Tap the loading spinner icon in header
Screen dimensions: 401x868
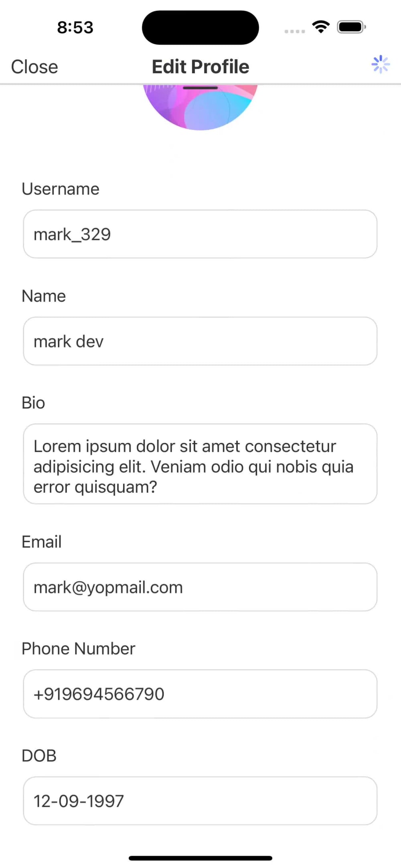click(381, 64)
